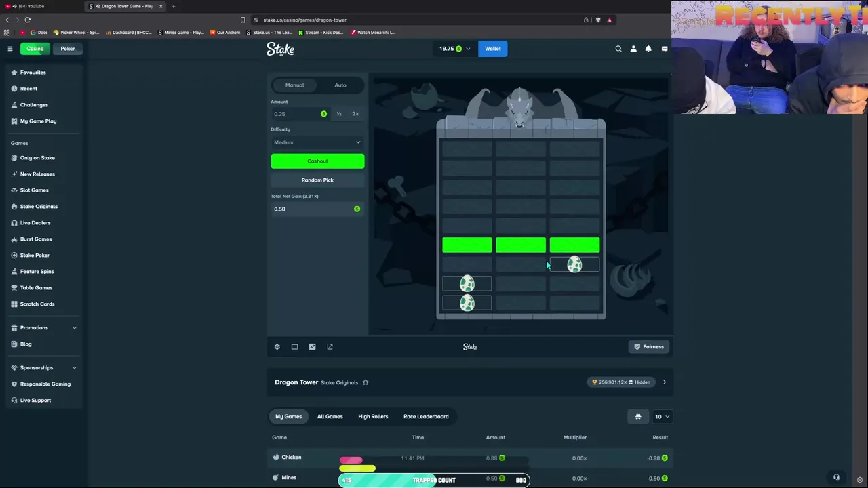Click the floating support headset icon
Image resolution: width=868 pixels, height=488 pixels.
pyautogui.click(x=836, y=477)
